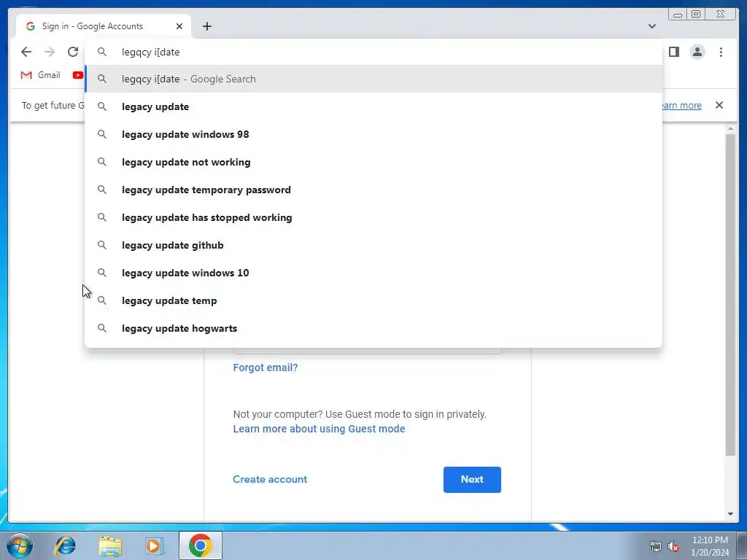Select 'legacy update not working' suggestion
Image resolution: width=747 pixels, height=560 pixels.
(373, 162)
